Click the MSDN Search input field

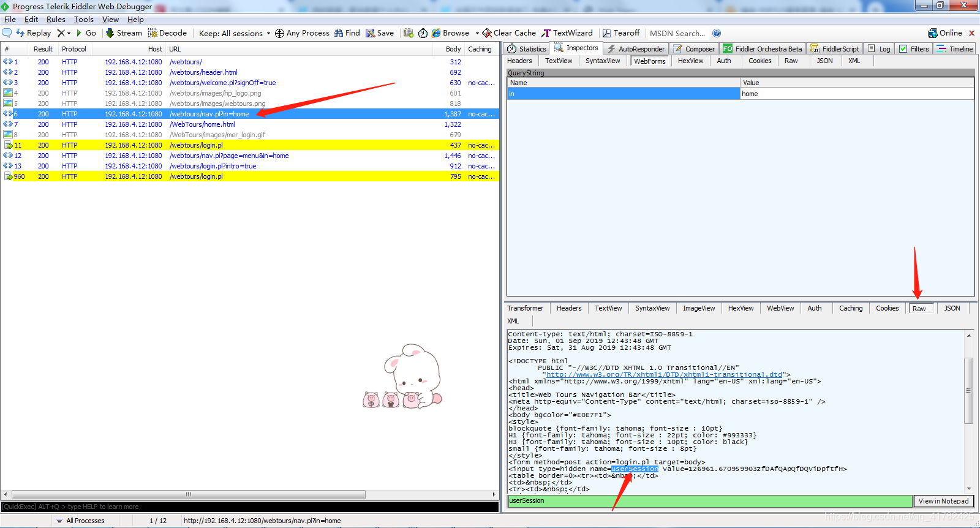pos(677,33)
